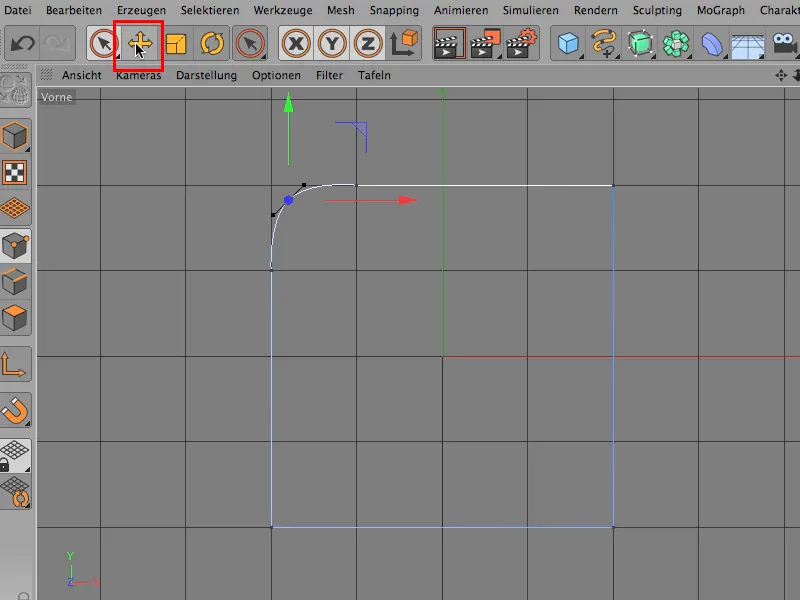Click the green Y axis handle arrow
This screenshot has height=600, width=800.
pyautogui.click(x=289, y=103)
